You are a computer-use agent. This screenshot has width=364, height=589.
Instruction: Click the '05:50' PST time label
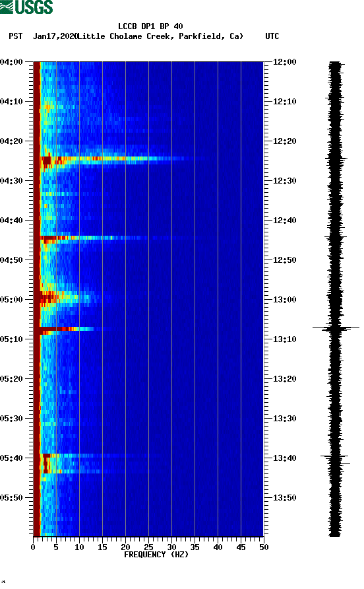11,498
